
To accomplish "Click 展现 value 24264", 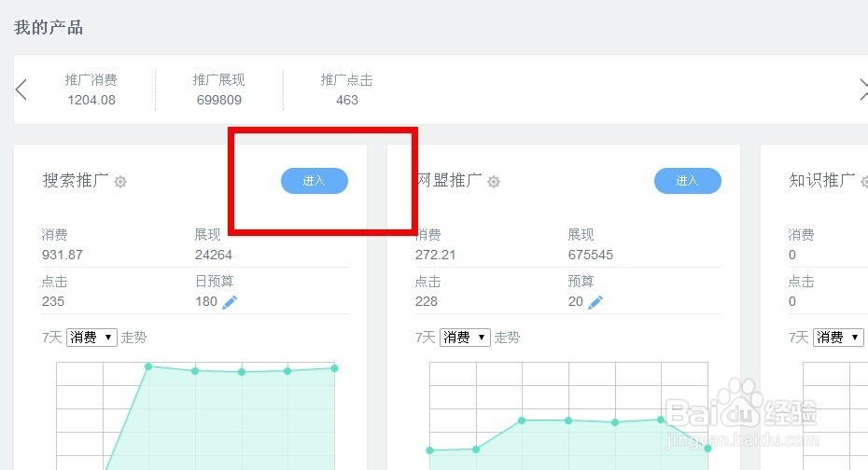I will [x=213, y=255].
